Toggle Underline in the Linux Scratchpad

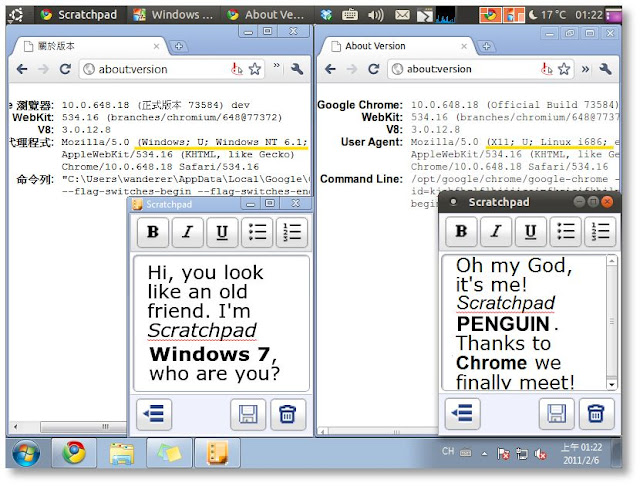tap(531, 231)
